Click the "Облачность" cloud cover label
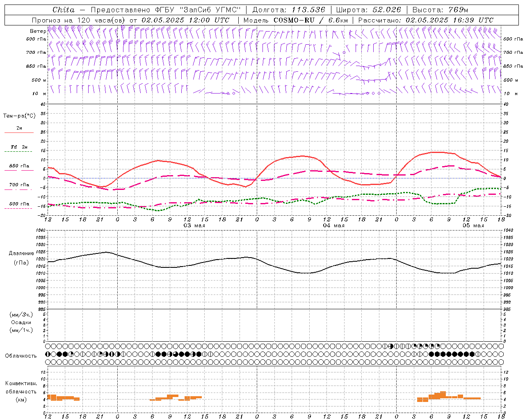Image resolution: width=525 pixels, height=420 pixels. 21,356
